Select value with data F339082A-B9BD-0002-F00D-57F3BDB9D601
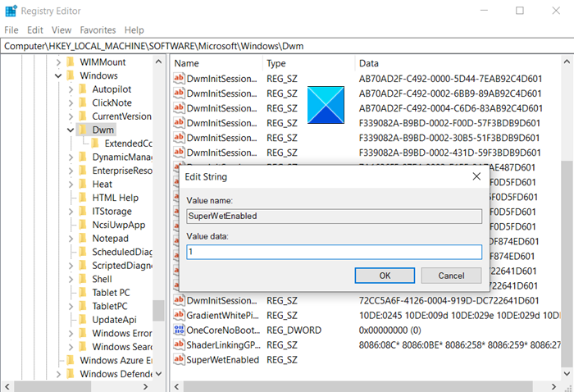 [x=449, y=123]
